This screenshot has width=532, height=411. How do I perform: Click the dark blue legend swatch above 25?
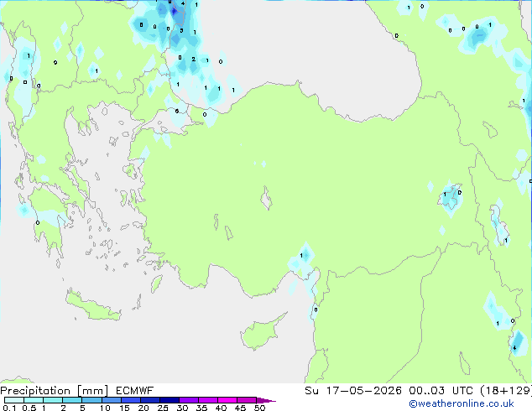point(170,400)
